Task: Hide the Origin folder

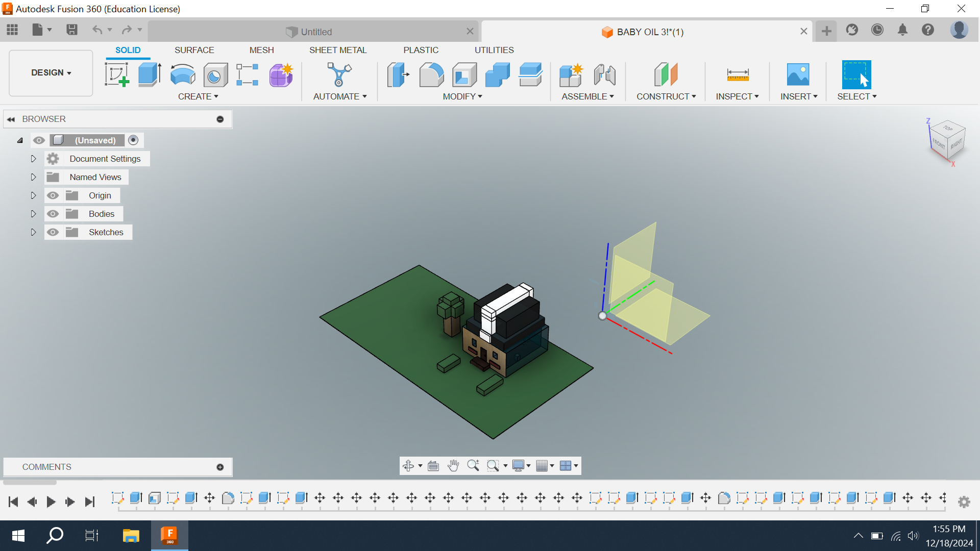Action: 53,195
